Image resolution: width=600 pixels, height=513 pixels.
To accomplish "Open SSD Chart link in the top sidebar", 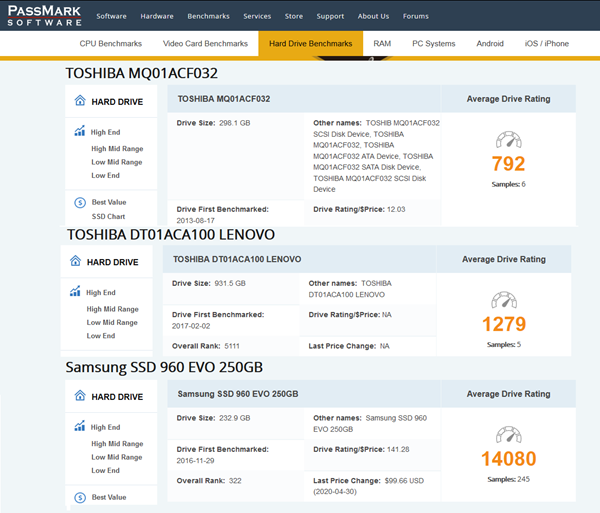I will [108, 216].
